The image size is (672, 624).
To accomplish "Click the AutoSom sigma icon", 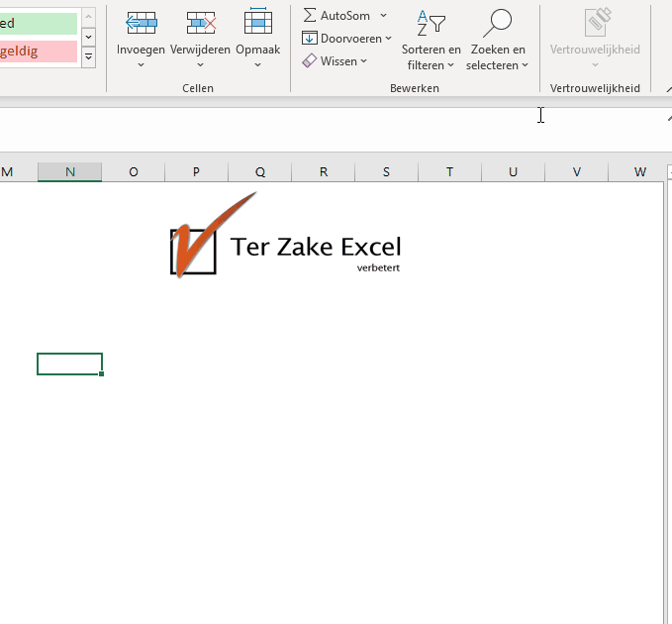I will [310, 16].
